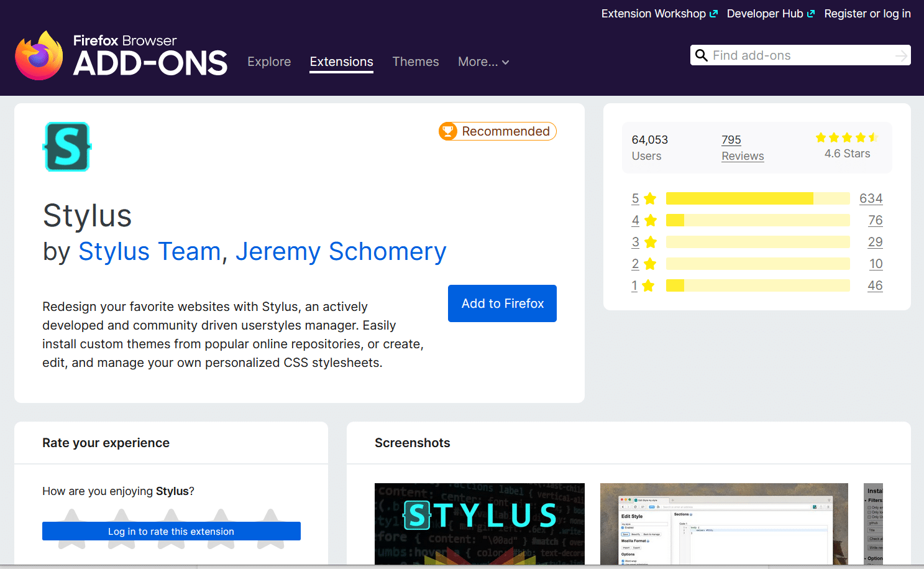Go to the Themes tab
924x569 pixels.
point(415,62)
